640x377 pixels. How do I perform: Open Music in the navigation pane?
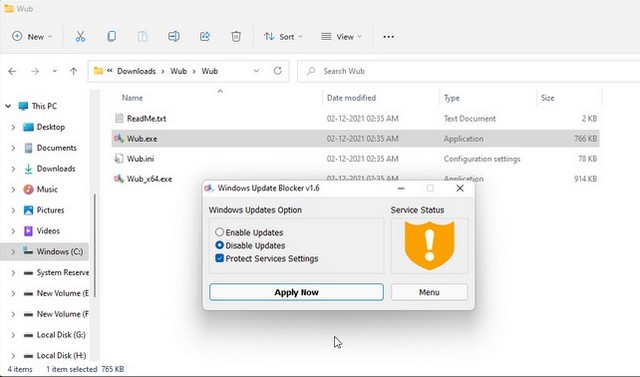pyautogui.click(x=47, y=190)
